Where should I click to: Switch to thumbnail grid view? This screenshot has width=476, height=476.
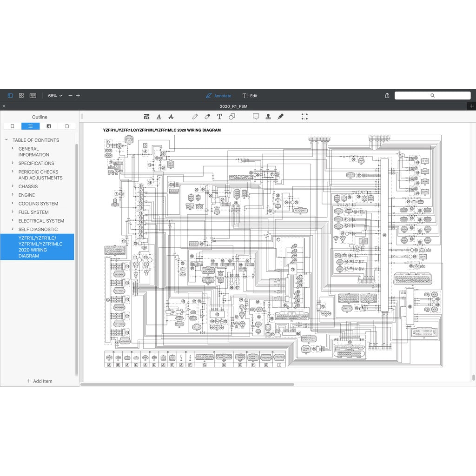click(x=21, y=96)
